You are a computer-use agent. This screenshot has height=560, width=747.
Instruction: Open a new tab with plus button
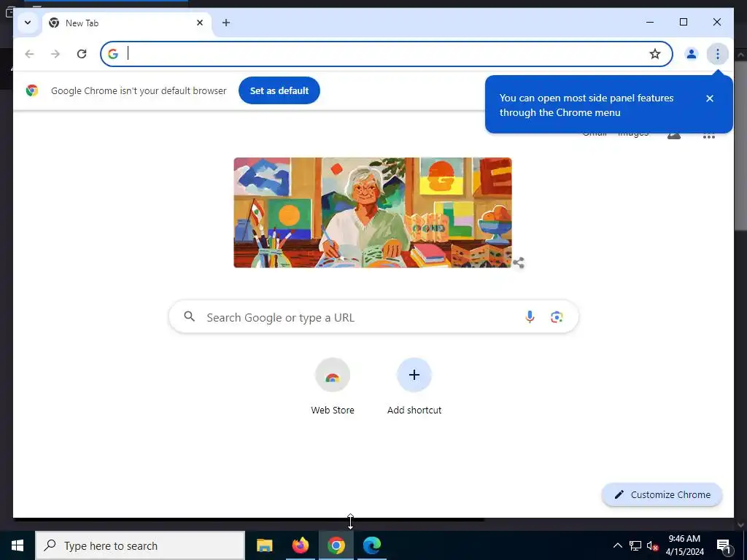pyautogui.click(x=226, y=23)
